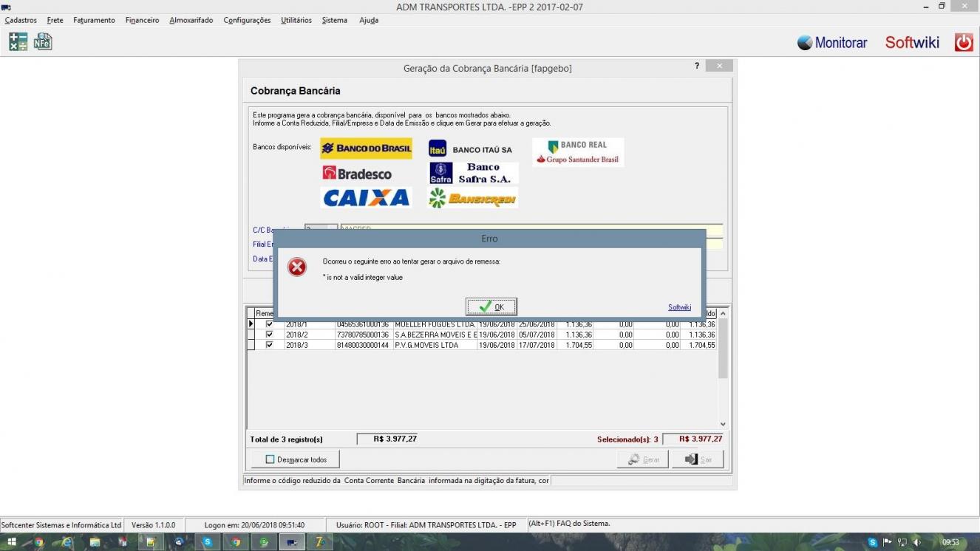Image resolution: width=980 pixels, height=551 pixels.
Task: Untick the checkbox for row 2018/2
Action: [x=269, y=335]
